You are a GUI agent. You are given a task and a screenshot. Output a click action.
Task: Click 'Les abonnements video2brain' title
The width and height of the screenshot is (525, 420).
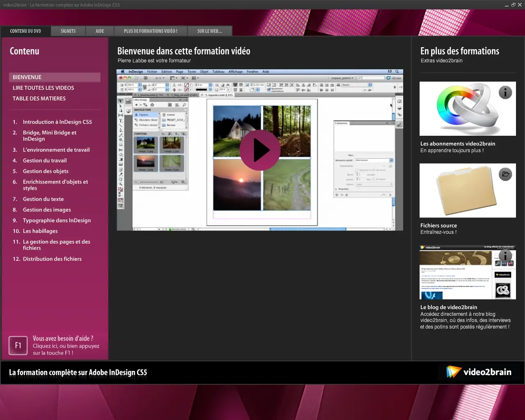pyautogui.click(x=458, y=144)
